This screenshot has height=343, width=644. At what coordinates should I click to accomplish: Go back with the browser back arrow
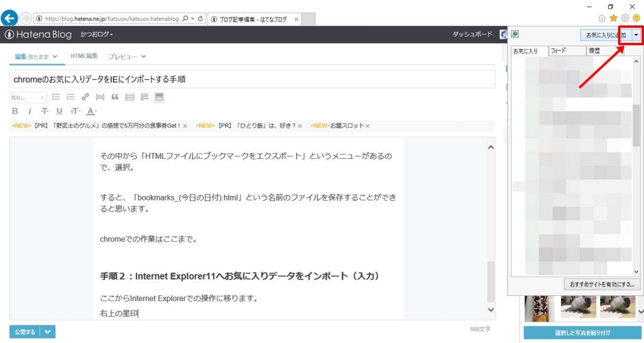[9, 18]
